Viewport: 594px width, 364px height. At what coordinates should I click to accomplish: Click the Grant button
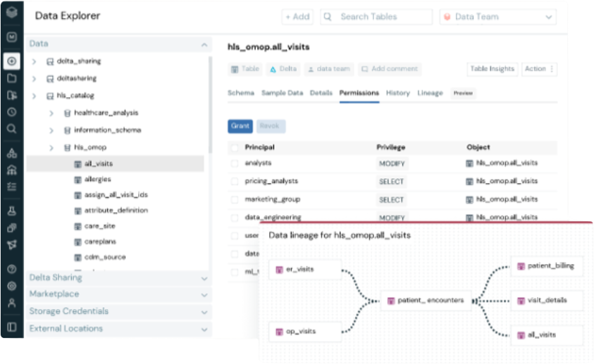[x=240, y=126]
